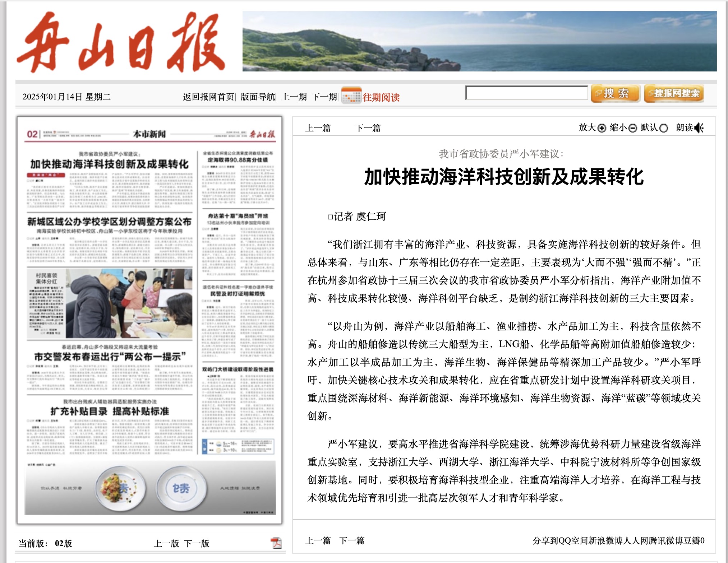Share to 豆瓣
728x563 pixels.
click(691, 541)
